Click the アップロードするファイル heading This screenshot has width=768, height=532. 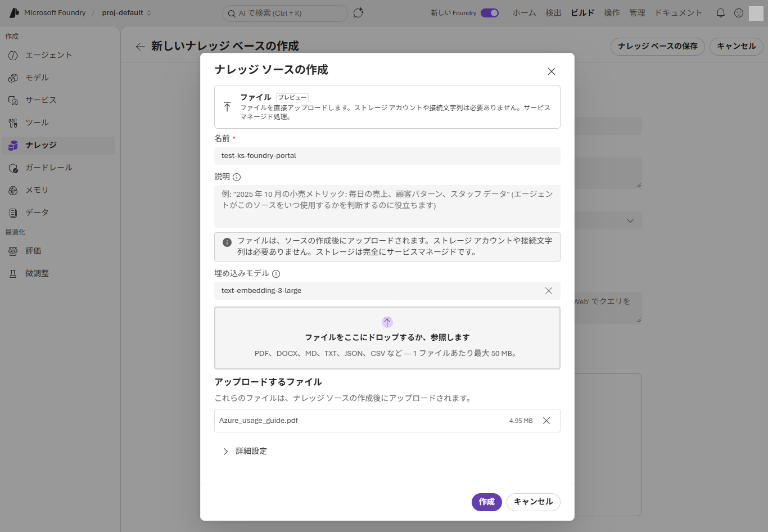[268, 382]
